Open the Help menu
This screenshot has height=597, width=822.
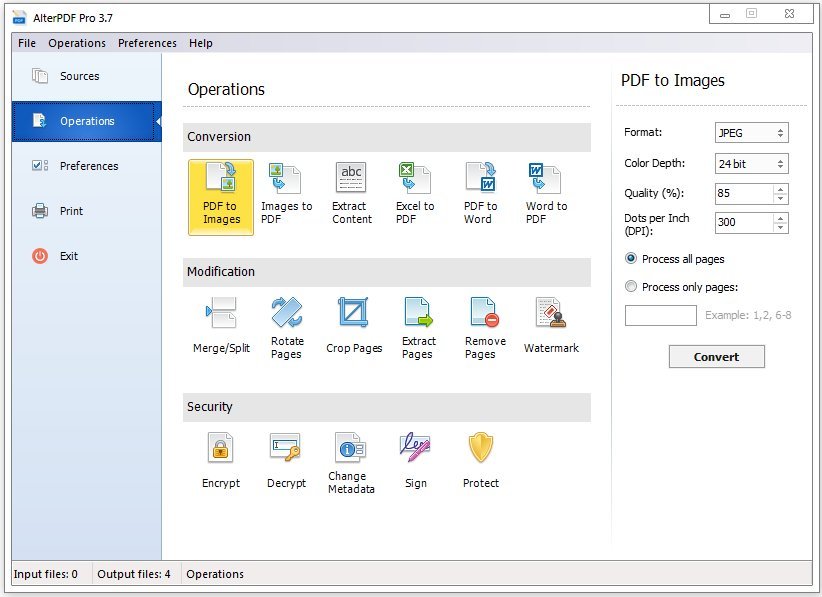click(x=201, y=43)
